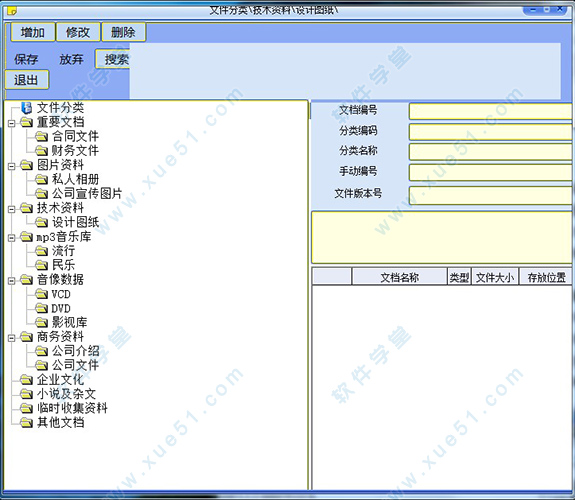The image size is (575, 500).
Task: Click the 删除 button
Action: [123, 32]
